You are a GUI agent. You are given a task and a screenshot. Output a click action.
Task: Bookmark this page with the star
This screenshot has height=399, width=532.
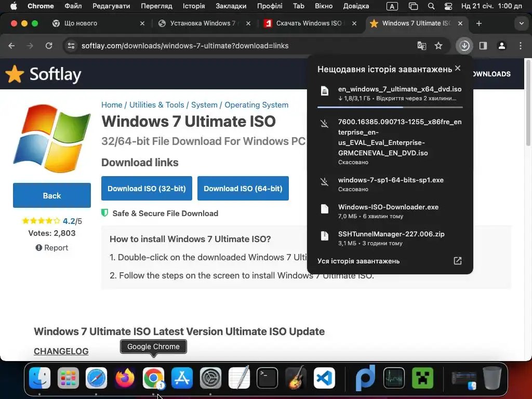(438, 46)
